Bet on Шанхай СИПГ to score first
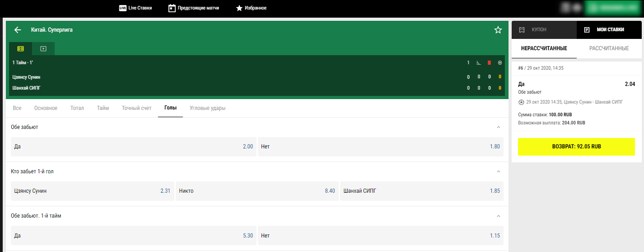This screenshot has width=644, height=252. coord(421,191)
